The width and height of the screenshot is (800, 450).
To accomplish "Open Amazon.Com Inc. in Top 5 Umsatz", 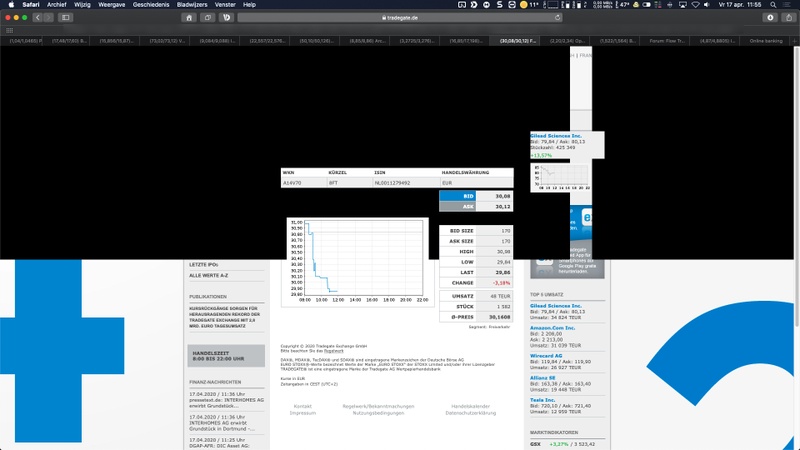I will [x=553, y=328].
